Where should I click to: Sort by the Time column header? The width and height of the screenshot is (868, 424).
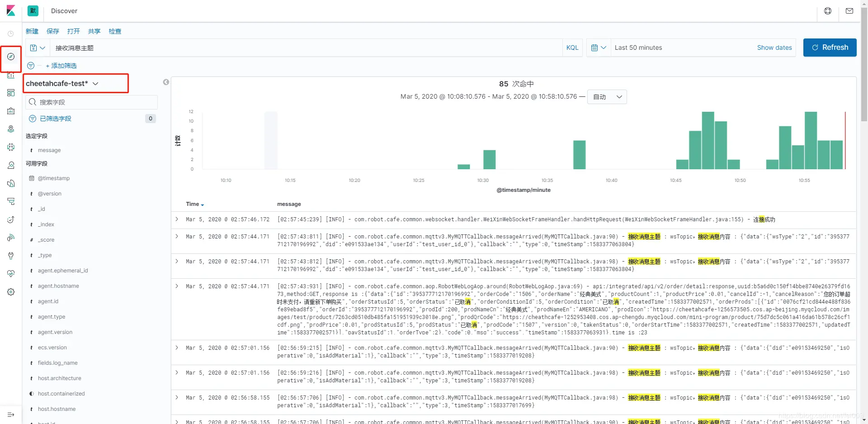coord(195,204)
